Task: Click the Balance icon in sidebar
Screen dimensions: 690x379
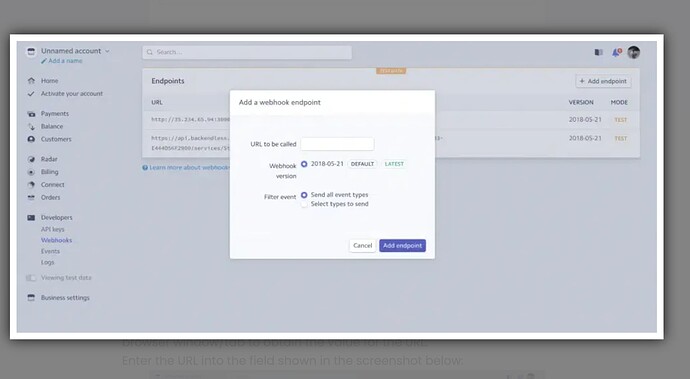Action: coord(31,127)
